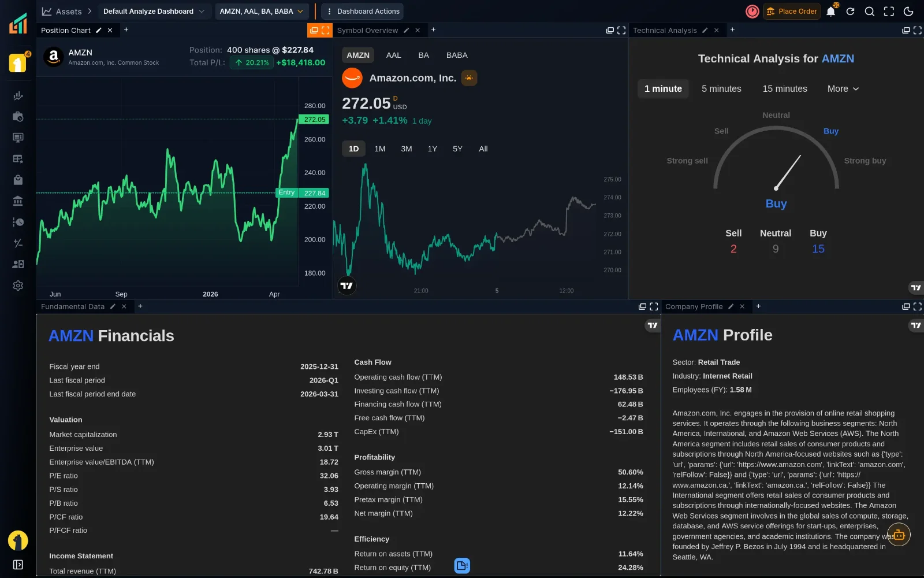This screenshot has height=578, width=924.
Task: Click the red timer icon
Action: click(752, 12)
